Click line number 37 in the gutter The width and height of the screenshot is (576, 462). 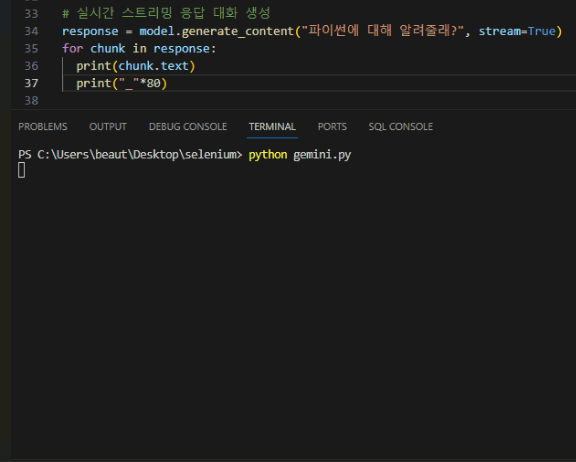tap(31, 83)
